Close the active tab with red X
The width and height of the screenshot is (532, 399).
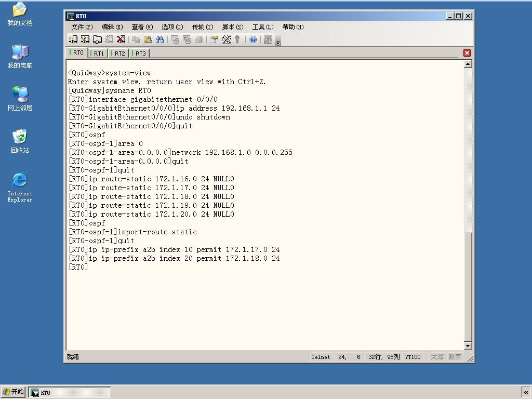(467, 53)
